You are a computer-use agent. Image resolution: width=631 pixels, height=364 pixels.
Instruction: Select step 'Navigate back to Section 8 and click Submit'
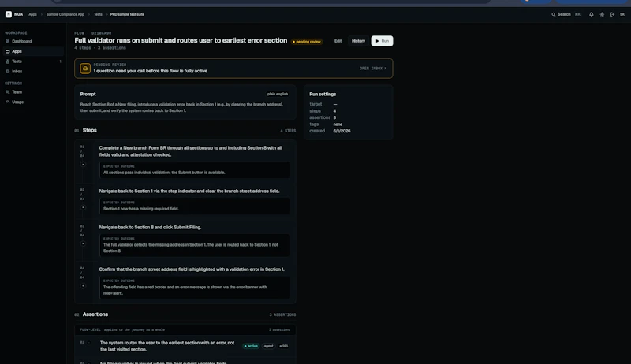point(150,228)
